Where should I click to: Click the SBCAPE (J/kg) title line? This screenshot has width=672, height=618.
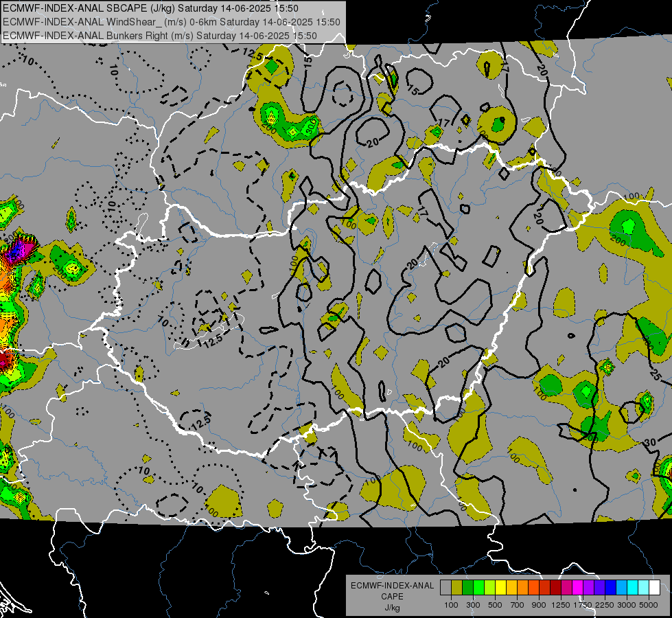click(150, 8)
